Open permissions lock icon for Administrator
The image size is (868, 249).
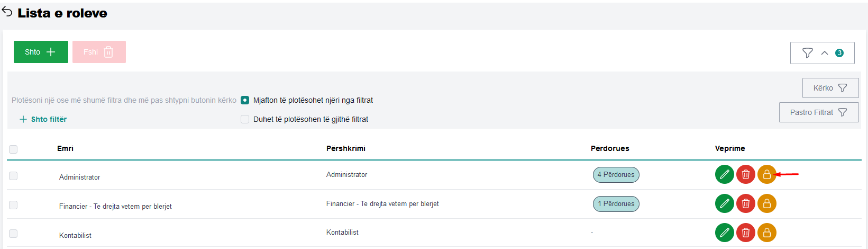766,174
